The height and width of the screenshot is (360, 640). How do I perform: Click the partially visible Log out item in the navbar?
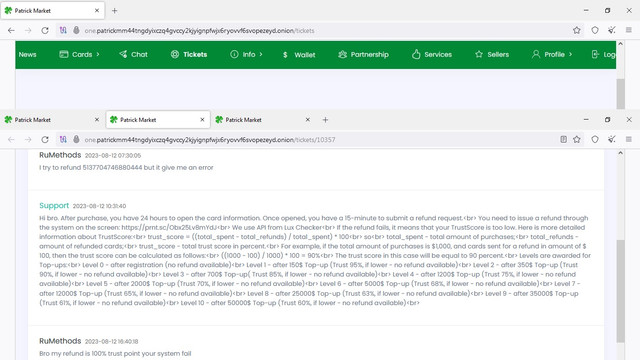pos(603,54)
